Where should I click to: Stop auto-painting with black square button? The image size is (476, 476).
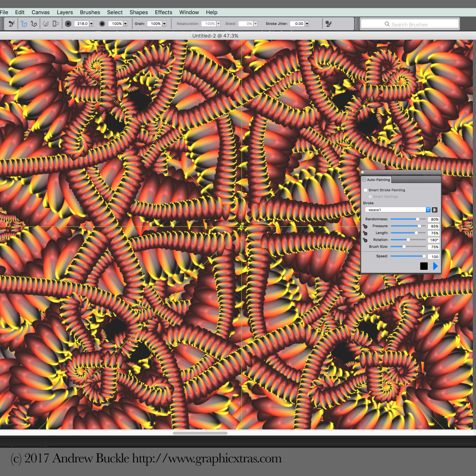click(424, 266)
